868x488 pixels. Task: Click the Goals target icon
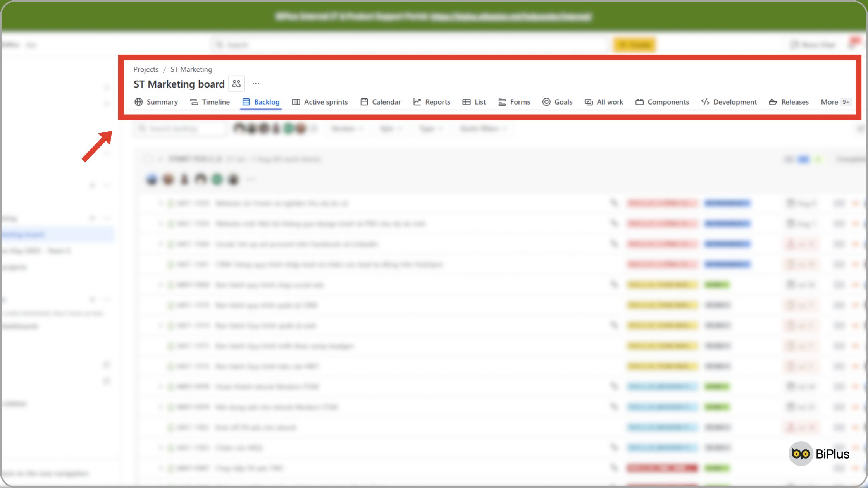click(x=546, y=102)
